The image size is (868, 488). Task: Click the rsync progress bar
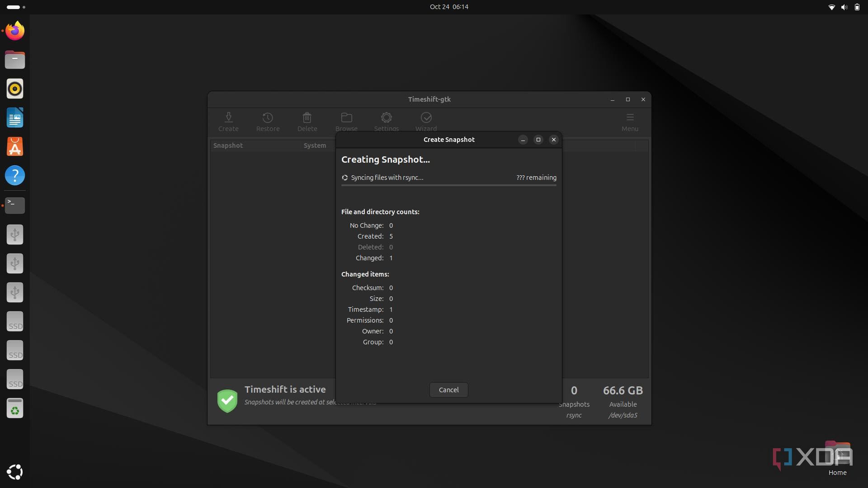tap(448, 185)
